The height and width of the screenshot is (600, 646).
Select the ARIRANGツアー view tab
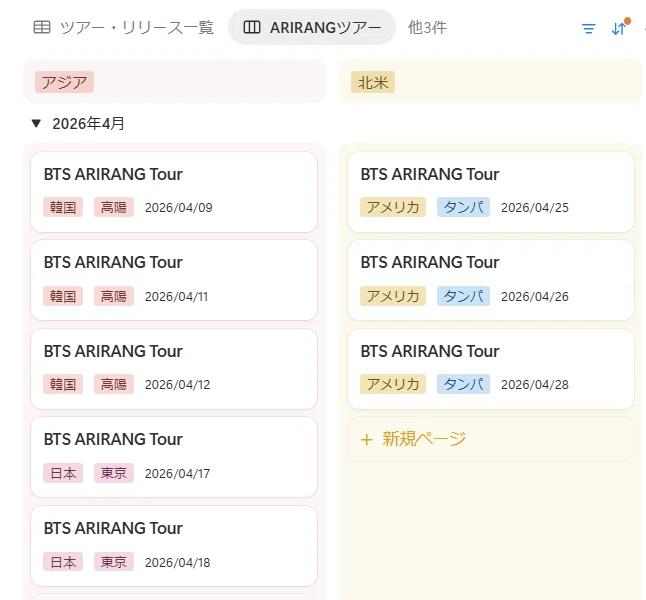pyautogui.click(x=312, y=28)
